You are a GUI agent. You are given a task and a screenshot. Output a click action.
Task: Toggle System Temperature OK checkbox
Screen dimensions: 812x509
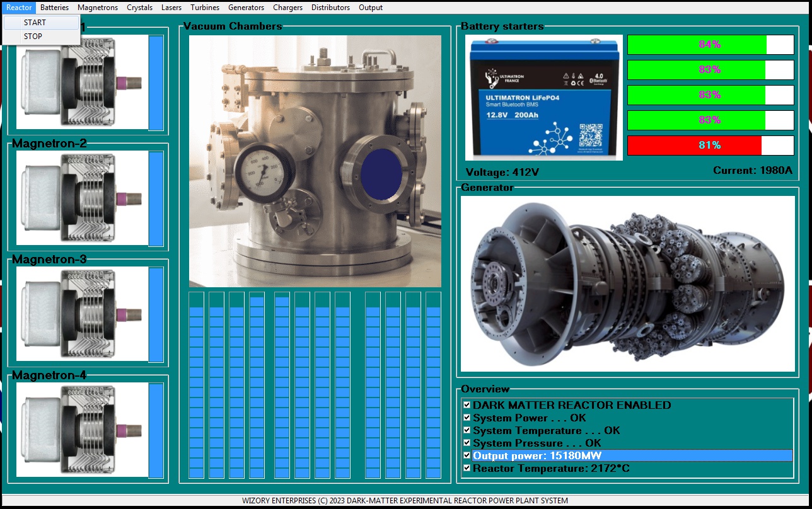point(467,430)
